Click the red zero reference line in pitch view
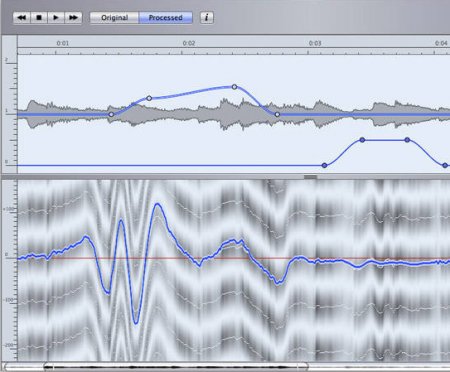The image size is (450, 372). [x=233, y=258]
